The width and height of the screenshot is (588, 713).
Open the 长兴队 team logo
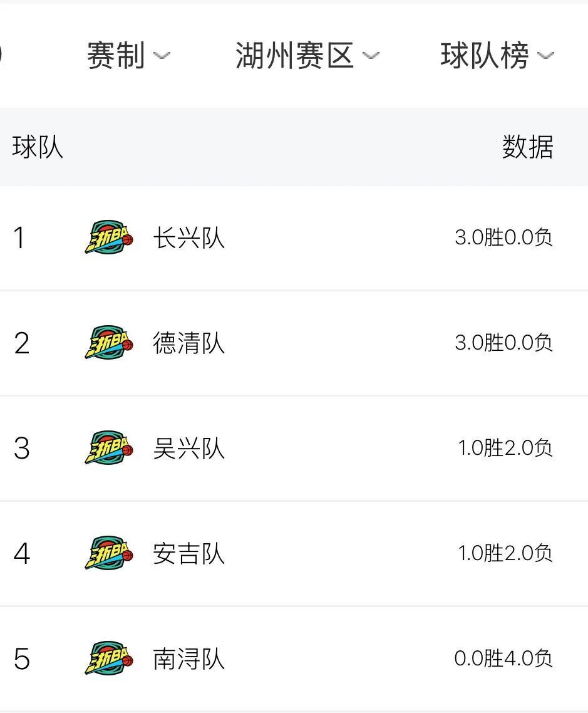click(109, 237)
